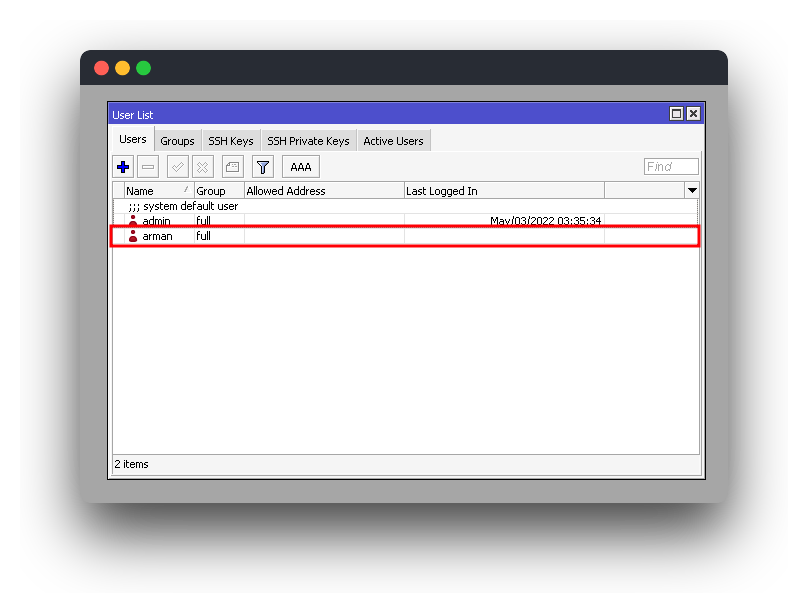Open the funnel Filter icon
The image size is (808, 613).
coord(262,167)
